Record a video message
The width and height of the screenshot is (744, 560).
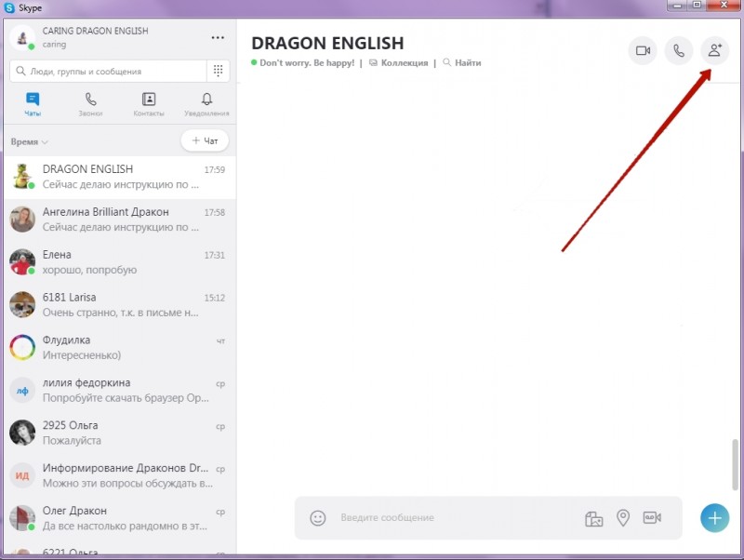(x=652, y=517)
